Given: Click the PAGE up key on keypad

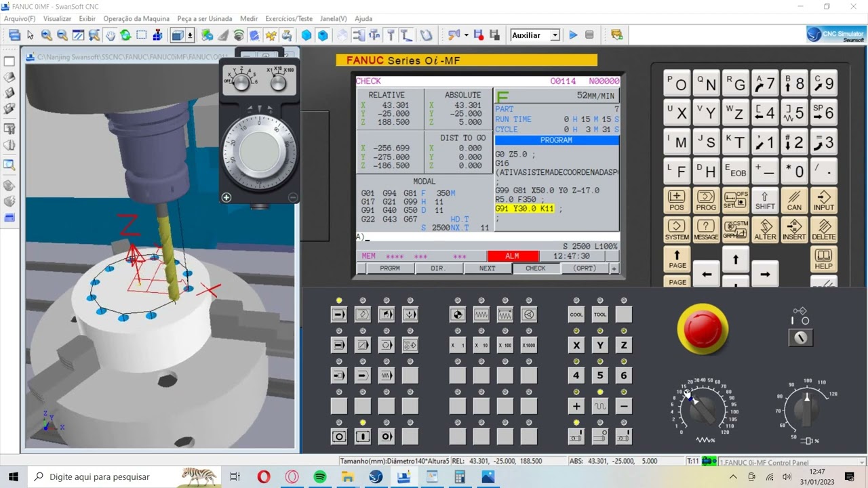Looking at the screenshot, I should coord(677,259).
